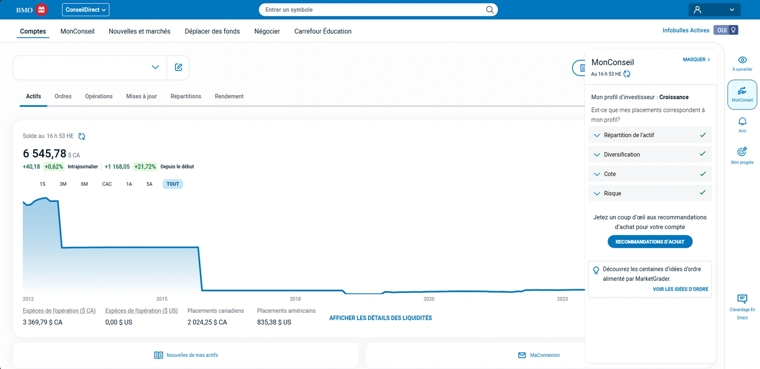The height and width of the screenshot is (369, 760).
Task: Click the search magnifier icon
Action: [x=490, y=10]
